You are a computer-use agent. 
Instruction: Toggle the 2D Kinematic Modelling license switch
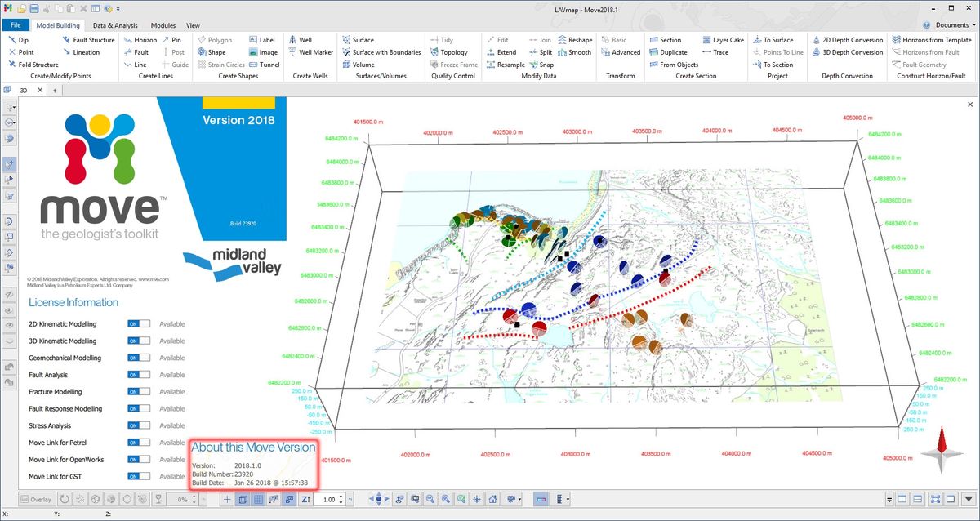(139, 324)
